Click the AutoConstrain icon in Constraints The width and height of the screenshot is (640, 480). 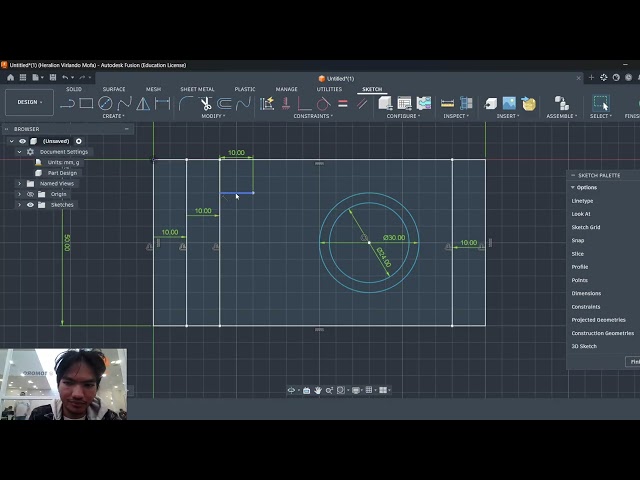267,104
